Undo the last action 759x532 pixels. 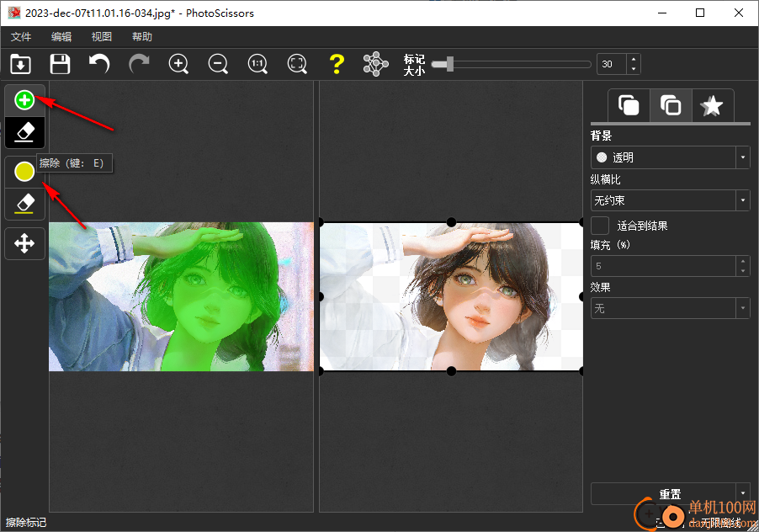[99, 64]
